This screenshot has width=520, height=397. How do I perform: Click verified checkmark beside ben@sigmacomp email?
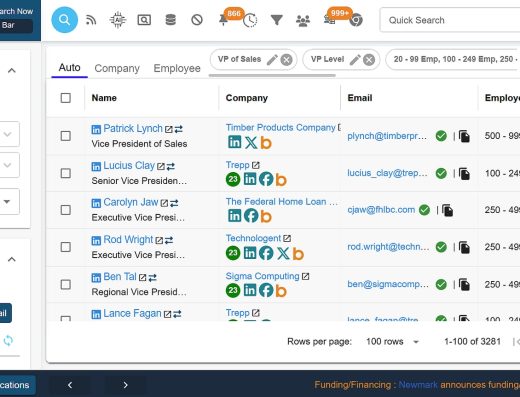click(x=441, y=284)
